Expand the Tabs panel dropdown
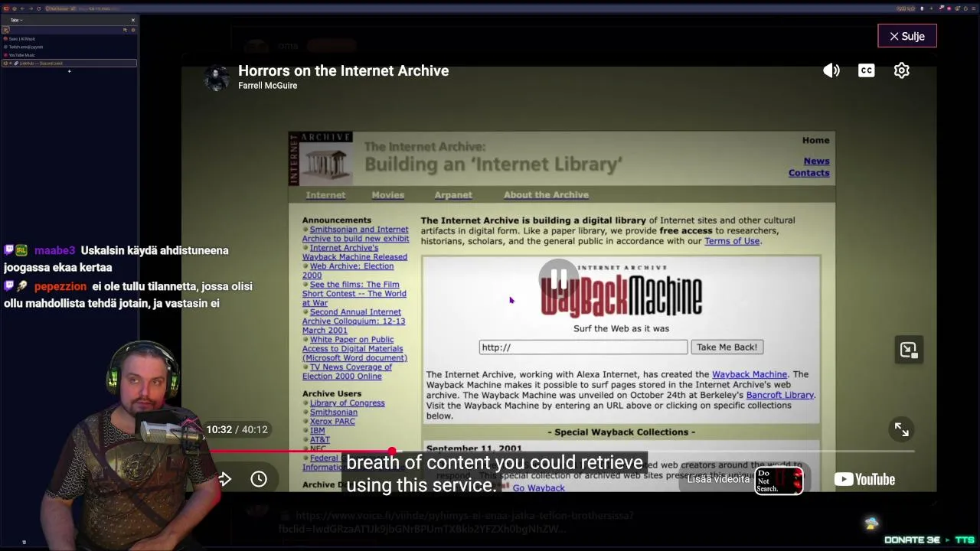The image size is (980, 551). [x=16, y=20]
